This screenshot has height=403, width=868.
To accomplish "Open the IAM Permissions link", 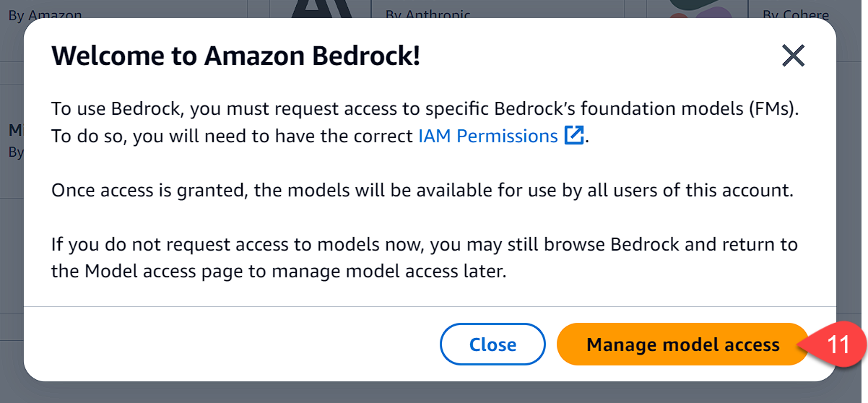I will coord(488,136).
